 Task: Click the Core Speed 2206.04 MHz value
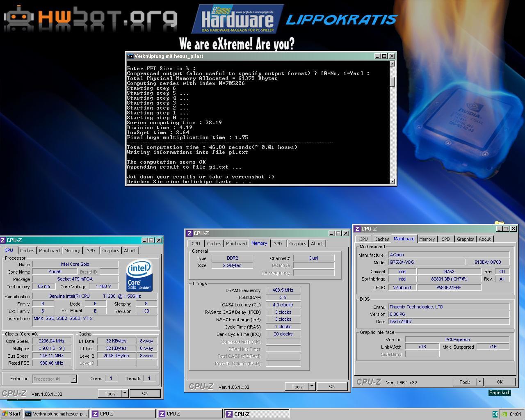click(52, 341)
